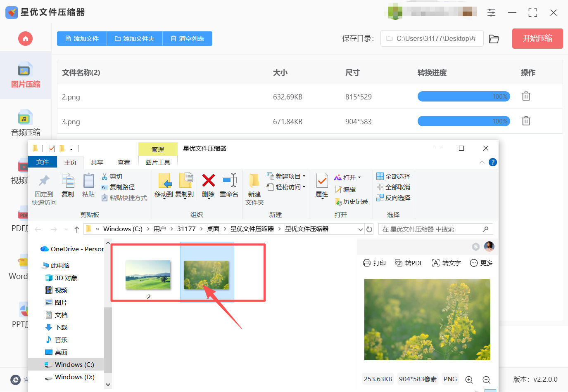
Task: Click 粘贴快捷方式 paste shortcut command
Action: [124, 198]
